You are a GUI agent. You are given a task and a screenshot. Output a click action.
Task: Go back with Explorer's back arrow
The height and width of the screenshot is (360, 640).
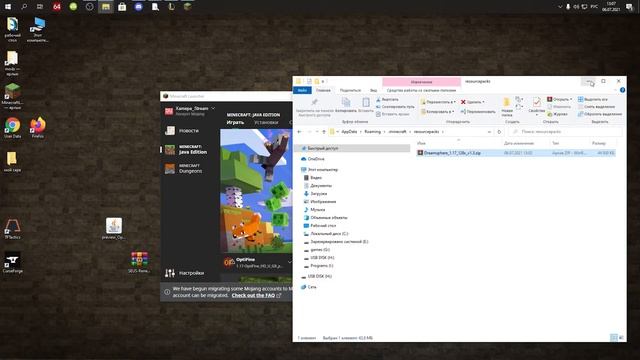(x=300, y=132)
